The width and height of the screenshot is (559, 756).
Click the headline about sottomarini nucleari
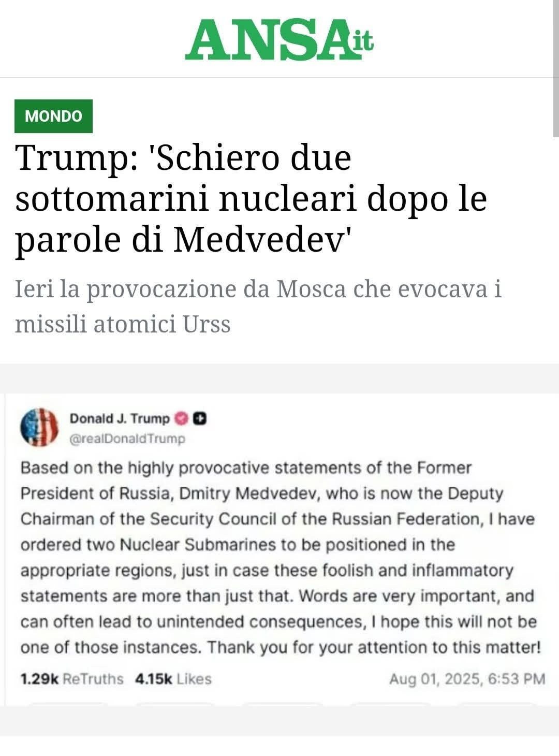[x=251, y=199]
